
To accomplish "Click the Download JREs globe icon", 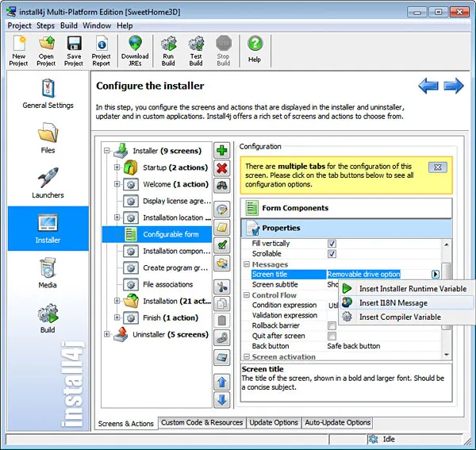I will [x=135, y=51].
